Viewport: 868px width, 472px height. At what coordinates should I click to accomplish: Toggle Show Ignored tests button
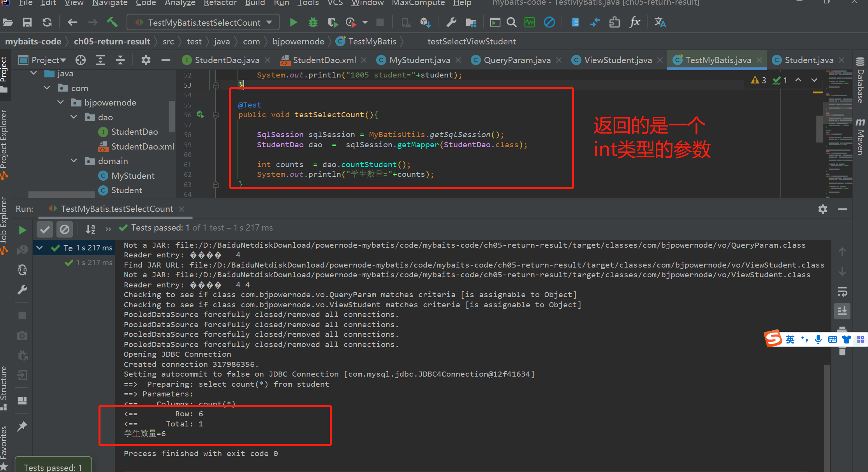(65, 229)
